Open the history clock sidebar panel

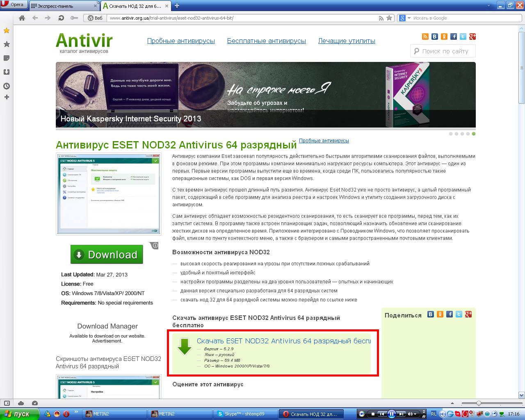(x=7, y=86)
